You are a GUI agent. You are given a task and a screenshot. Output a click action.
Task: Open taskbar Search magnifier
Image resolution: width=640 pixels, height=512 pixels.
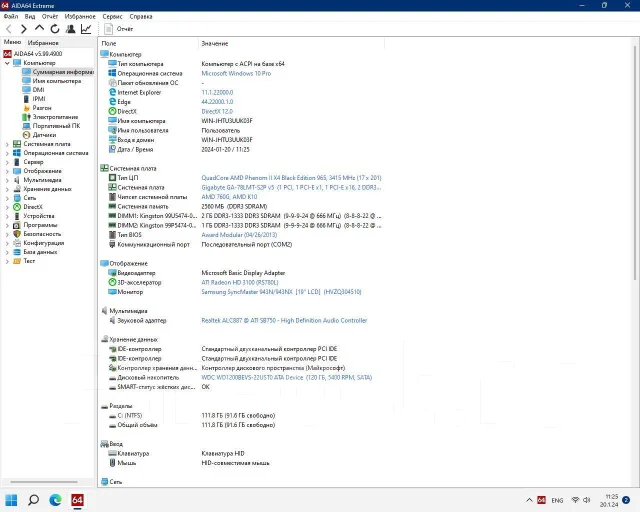click(x=33, y=500)
